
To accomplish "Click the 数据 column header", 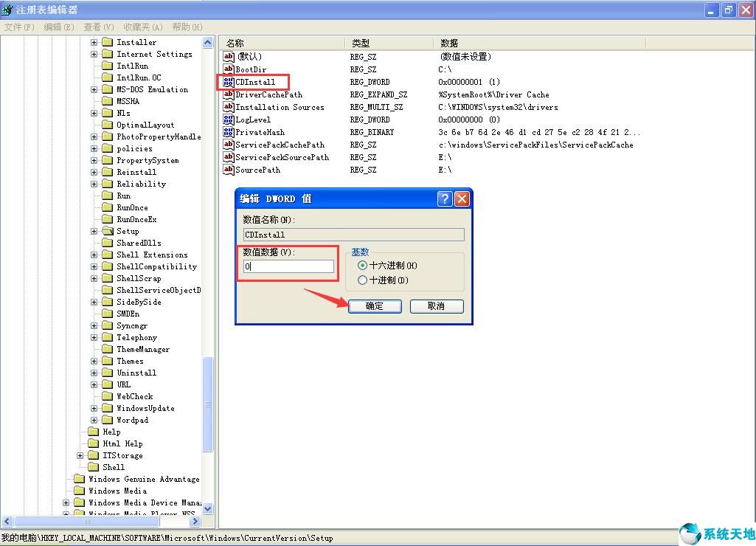I will pyautogui.click(x=539, y=44).
